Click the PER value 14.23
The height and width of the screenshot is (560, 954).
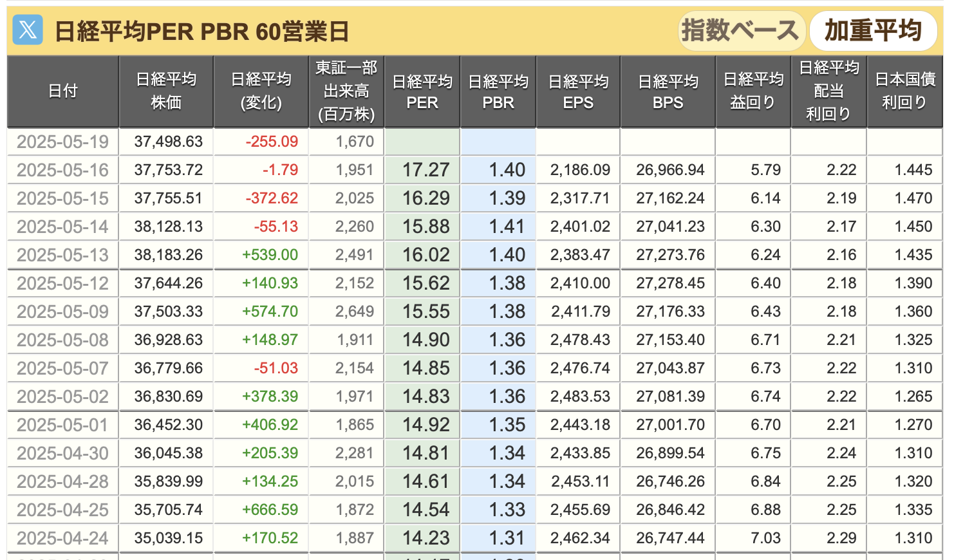pos(426,538)
